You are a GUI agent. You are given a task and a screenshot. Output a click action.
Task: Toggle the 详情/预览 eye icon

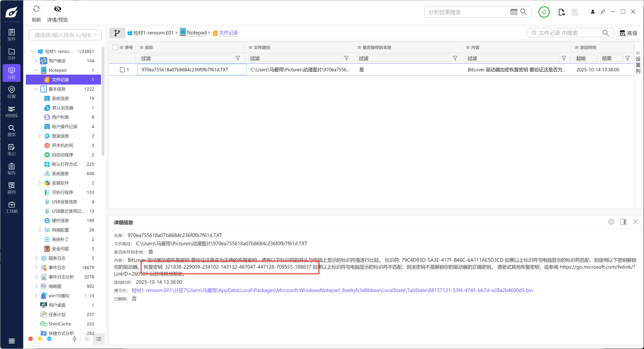point(58,9)
